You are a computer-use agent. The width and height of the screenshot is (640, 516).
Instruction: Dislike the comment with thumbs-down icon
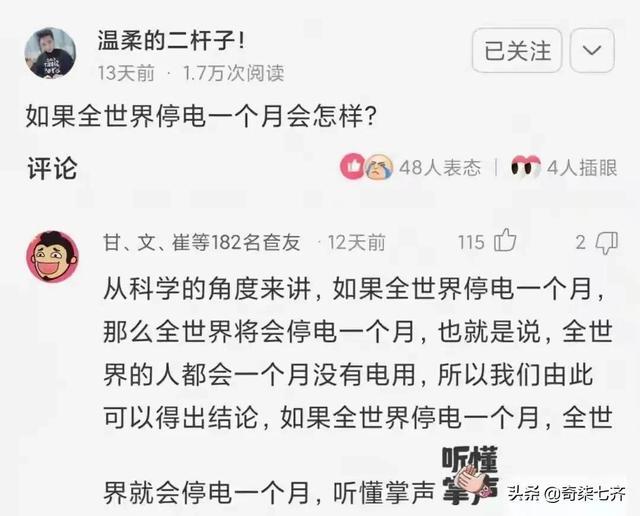click(x=607, y=243)
